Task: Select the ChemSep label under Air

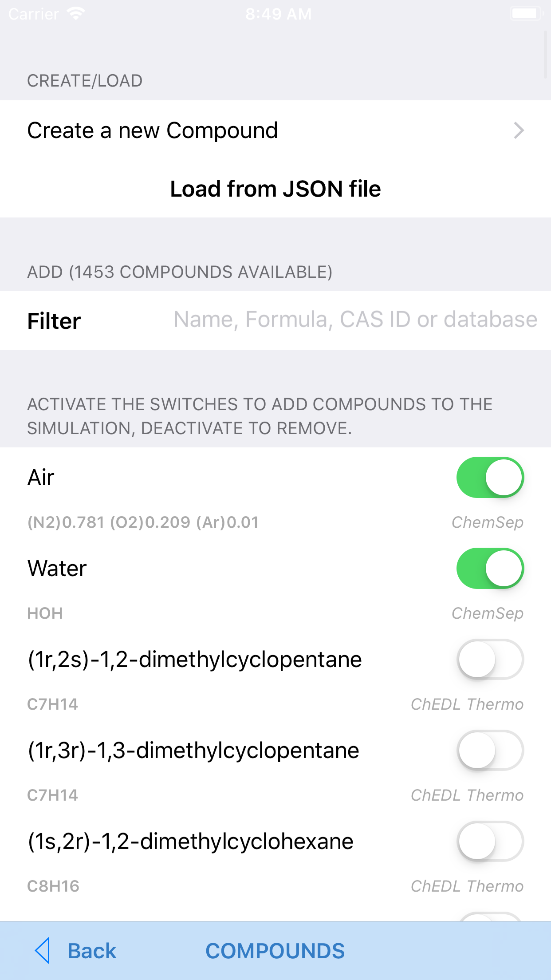Action: coord(487,522)
